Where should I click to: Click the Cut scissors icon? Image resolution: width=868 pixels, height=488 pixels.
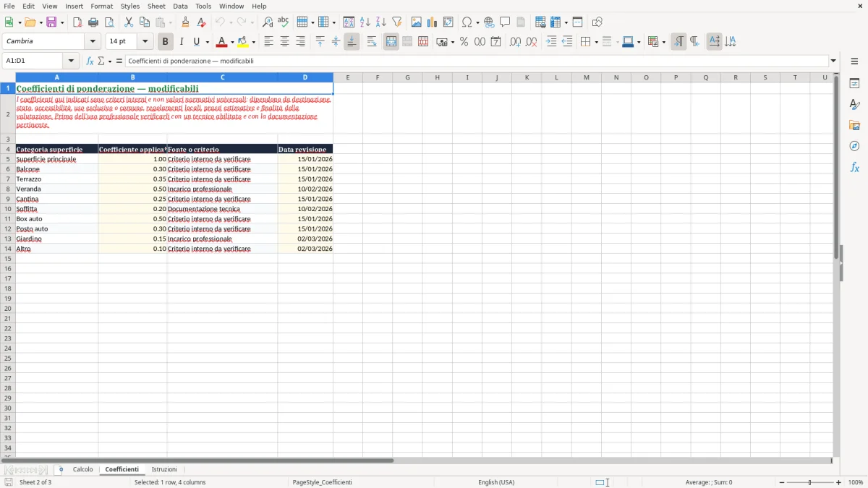(x=129, y=22)
